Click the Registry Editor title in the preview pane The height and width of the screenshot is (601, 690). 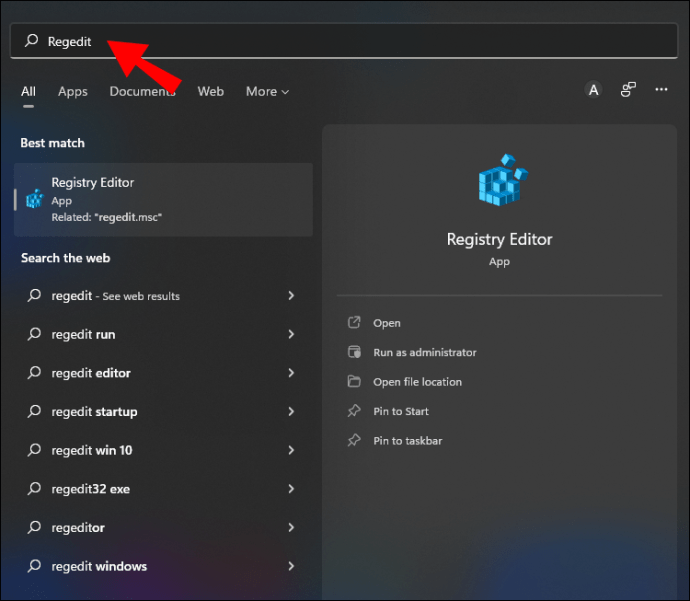pyautogui.click(x=499, y=239)
